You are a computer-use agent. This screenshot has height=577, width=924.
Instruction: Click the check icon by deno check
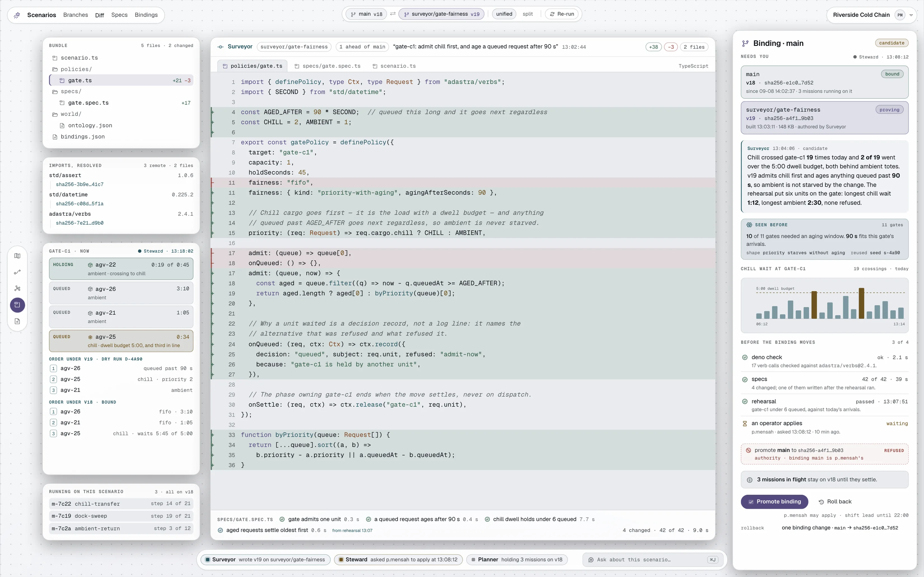tap(745, 358)
